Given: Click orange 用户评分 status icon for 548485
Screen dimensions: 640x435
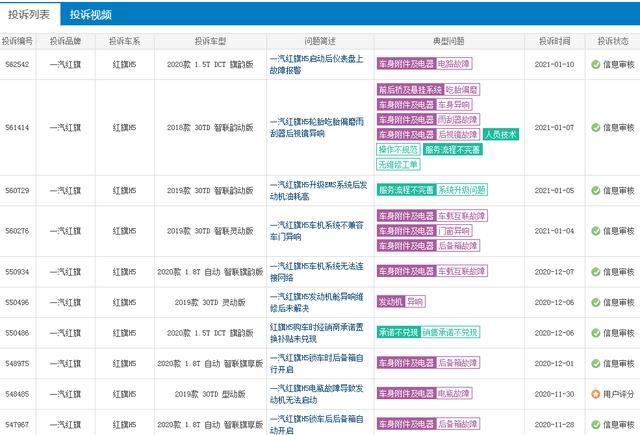Looking at the screenshot, I should (x=596, y=394).
